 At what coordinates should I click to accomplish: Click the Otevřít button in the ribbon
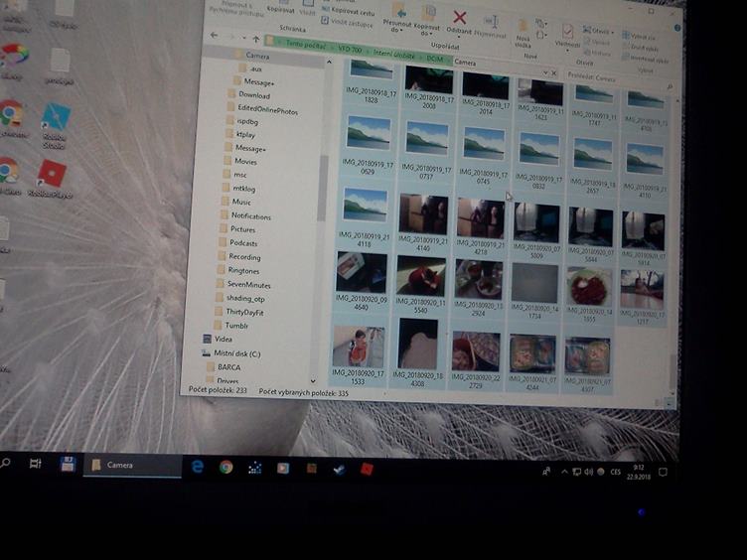pos(597,31)
